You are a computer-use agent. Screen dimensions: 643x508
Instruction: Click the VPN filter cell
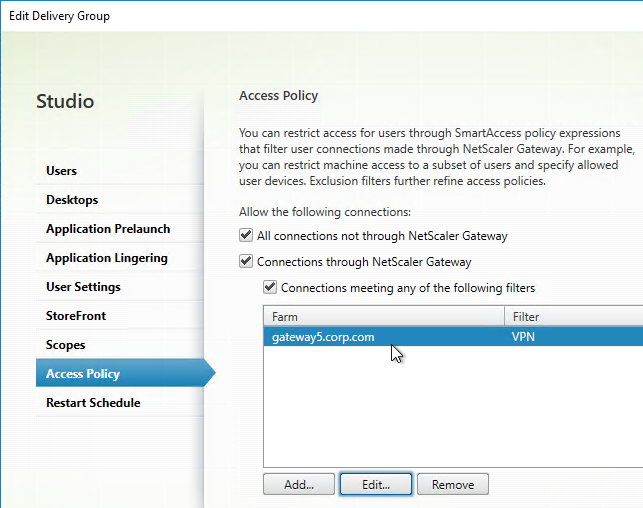(523, 337)
